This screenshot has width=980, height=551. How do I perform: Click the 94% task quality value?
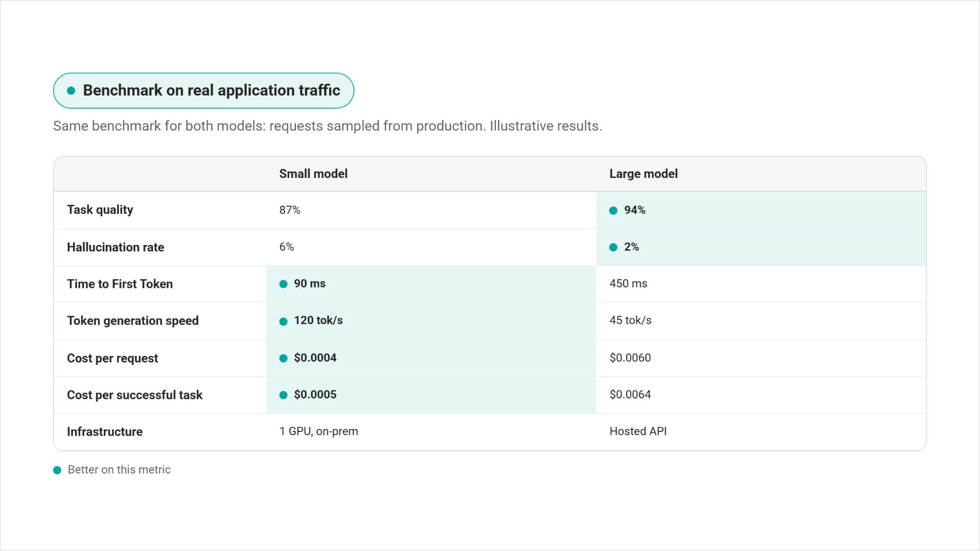635,210
